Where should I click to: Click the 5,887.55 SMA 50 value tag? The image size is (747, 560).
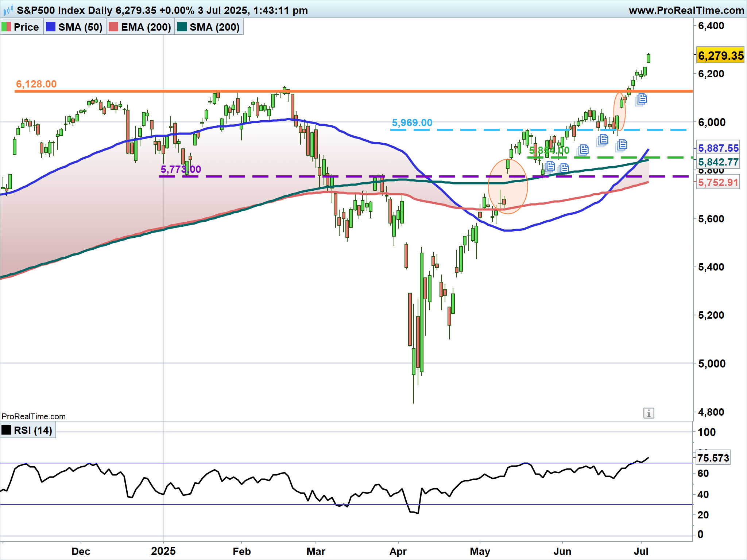pyautogui.click(x=718, y=148)
